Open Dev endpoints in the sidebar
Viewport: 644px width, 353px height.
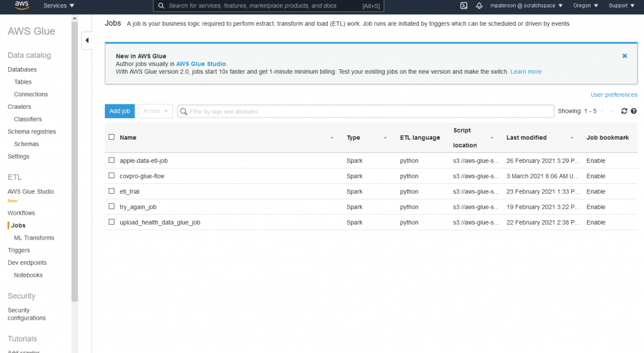(x=27, y=262)
